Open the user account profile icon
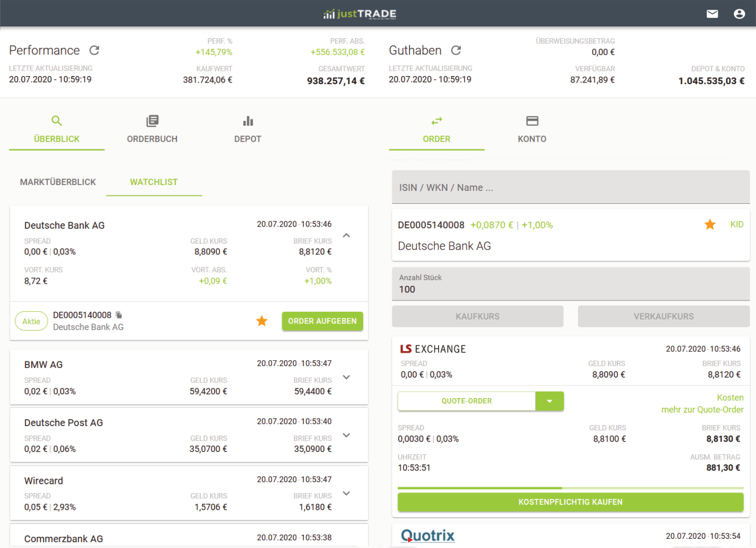 pyautogui.click(x=739, y=14)
